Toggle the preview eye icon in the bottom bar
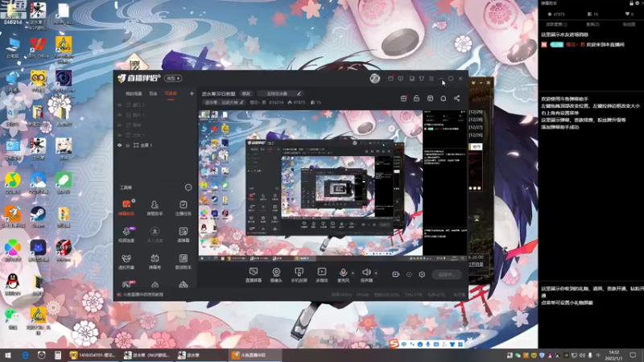The width and height of the screenshot is (644, 362). [409, 274]
